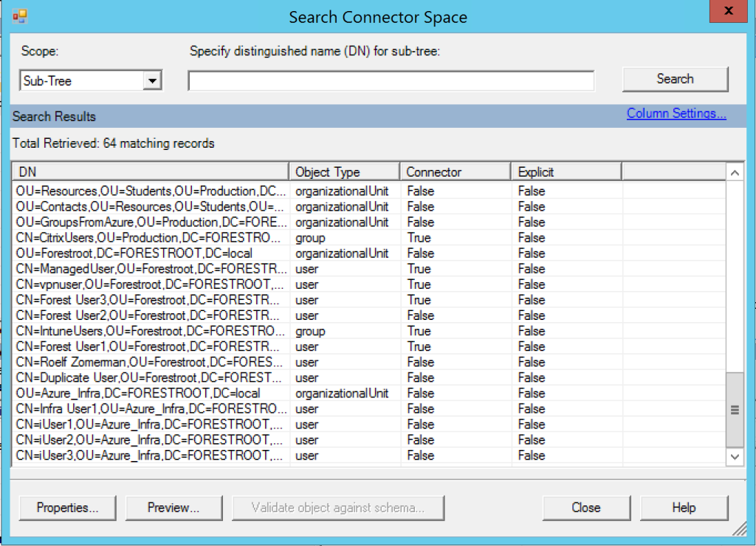Click the application icon in title bar
756x546 pixels.
point(20,16)
